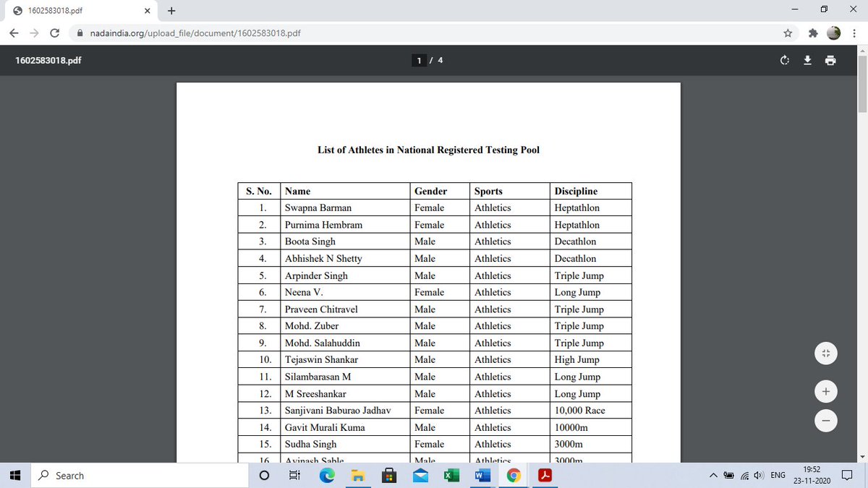The image size is (868, 488).
Task: Open Adobe Acrobat from taskbar
Action: pos(545,475)
